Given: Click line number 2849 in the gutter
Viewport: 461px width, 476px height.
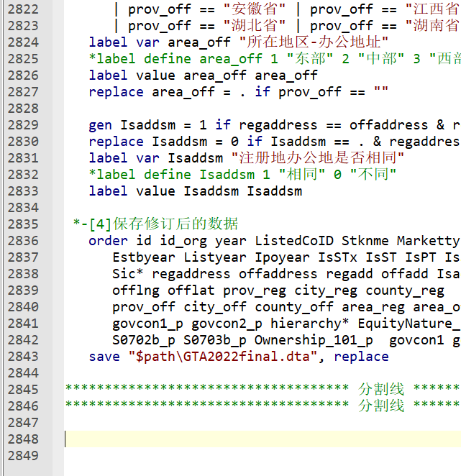Looking at the screenshot, I should (24, 455).
